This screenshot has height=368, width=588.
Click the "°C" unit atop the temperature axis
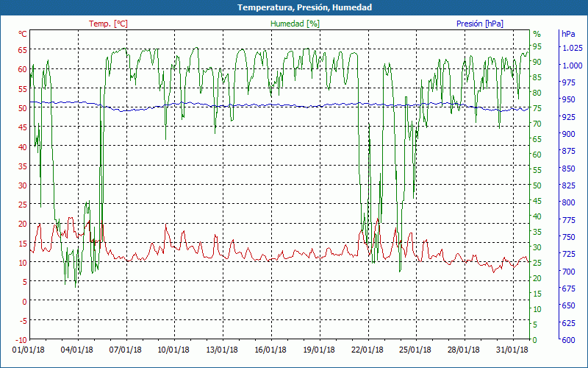23,34
